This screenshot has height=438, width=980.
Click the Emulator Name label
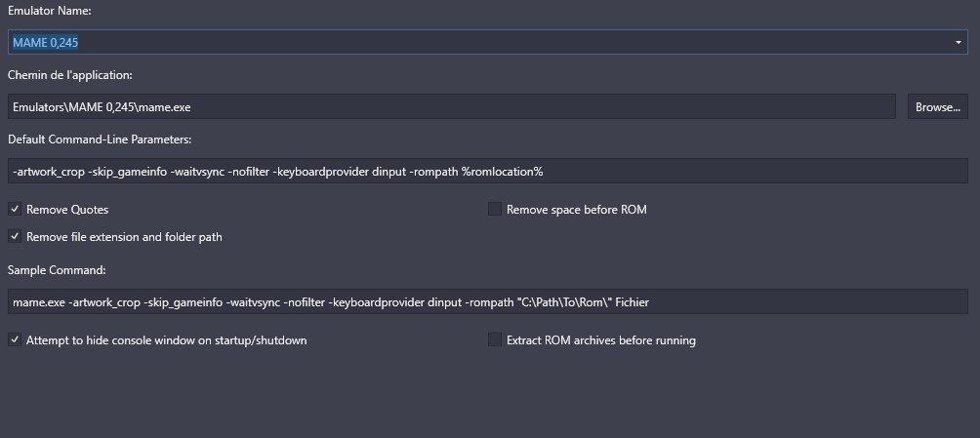(x=50, y=10)
